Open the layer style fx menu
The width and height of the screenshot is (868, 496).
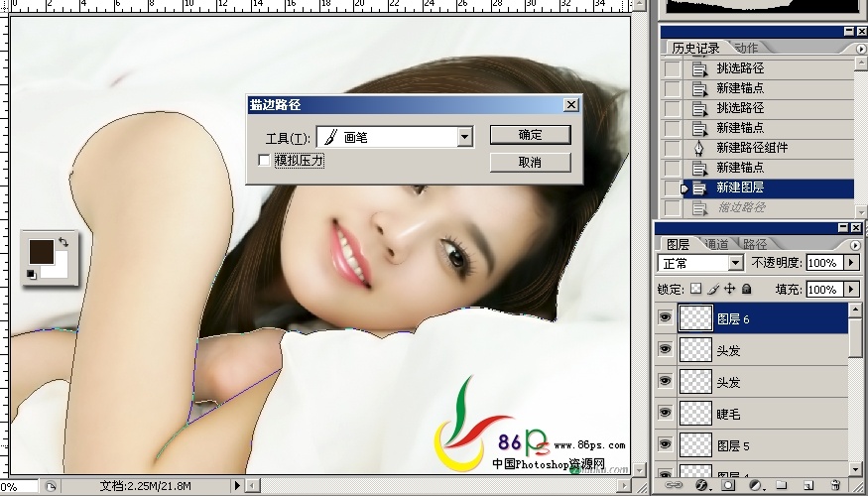tap(702, 485)
